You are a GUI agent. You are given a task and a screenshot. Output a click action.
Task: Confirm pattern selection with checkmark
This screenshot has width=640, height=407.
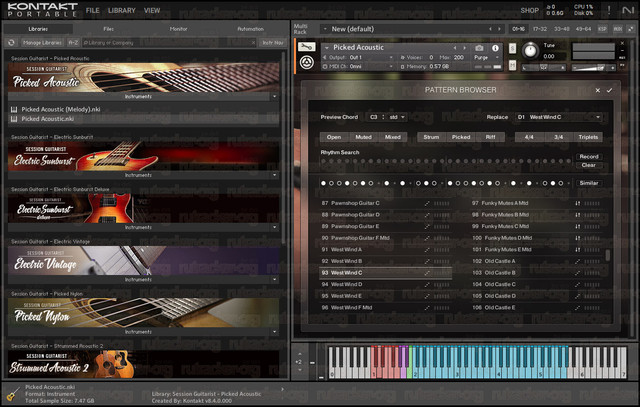[x=609, y=90]
